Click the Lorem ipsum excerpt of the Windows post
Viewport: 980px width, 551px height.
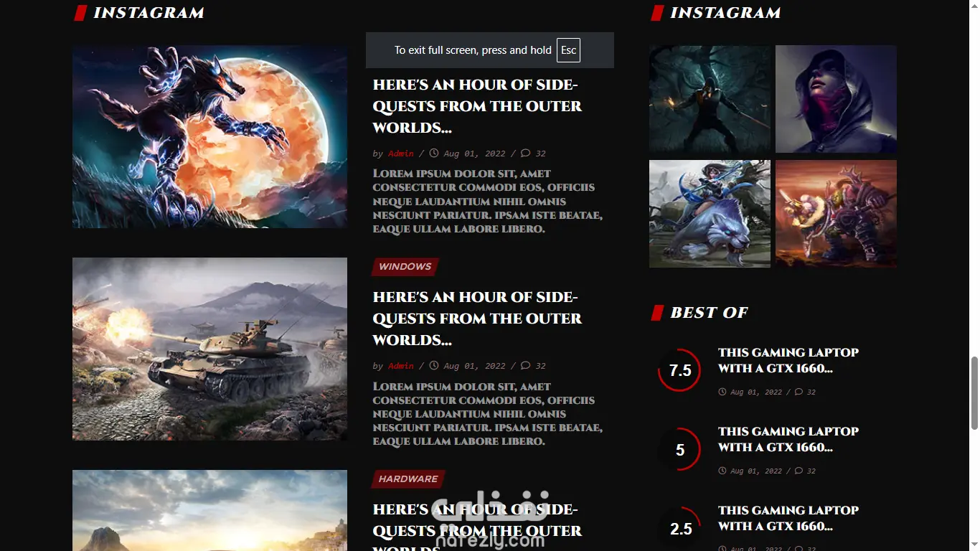[488, 414]
